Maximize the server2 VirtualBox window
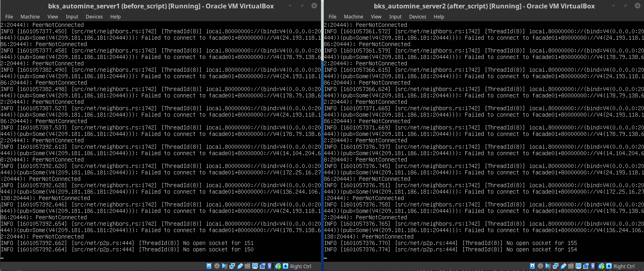Screen dimensions: 644x271 (x=626, y=6)
